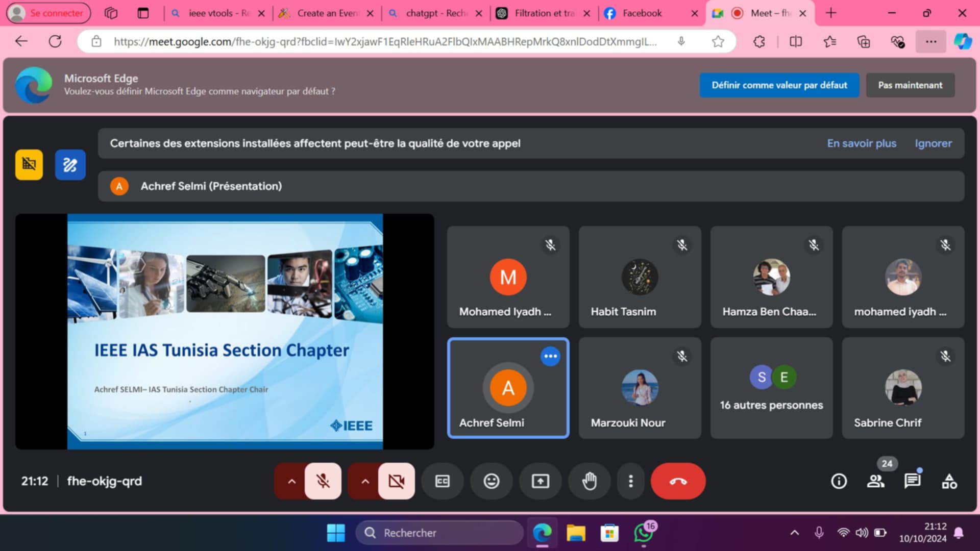The height and width of the screenshot is (551, 980).
Task: Switch to the chatgpt - Recherche tab
Action: pyautogui.click(x=435, y=13)
